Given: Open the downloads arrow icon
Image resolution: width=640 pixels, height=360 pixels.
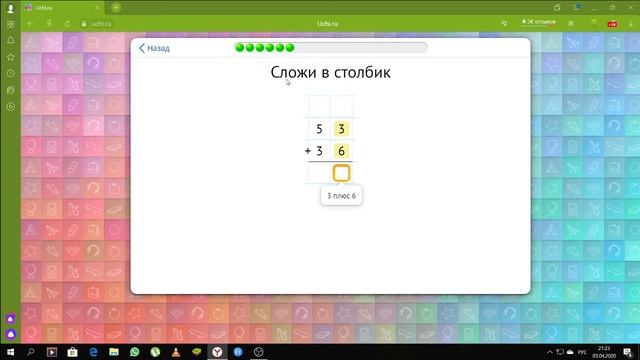Looking at the screenshot, I should click(631, 24).
